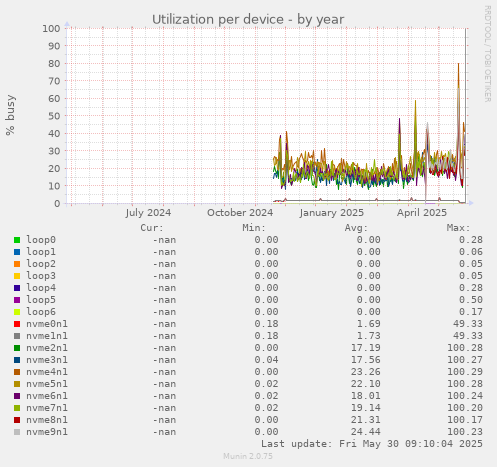Click the Avg: column header
Image resolution: width=497 pixels, height=467 pixels.
356,228
